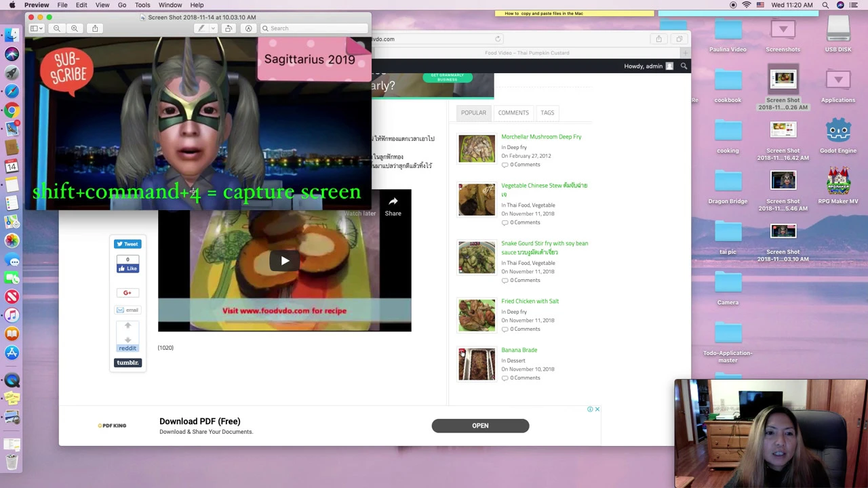Zoom in using Preview's magnifier plus icon
The image size is (868, 488).
click(74, 28)
